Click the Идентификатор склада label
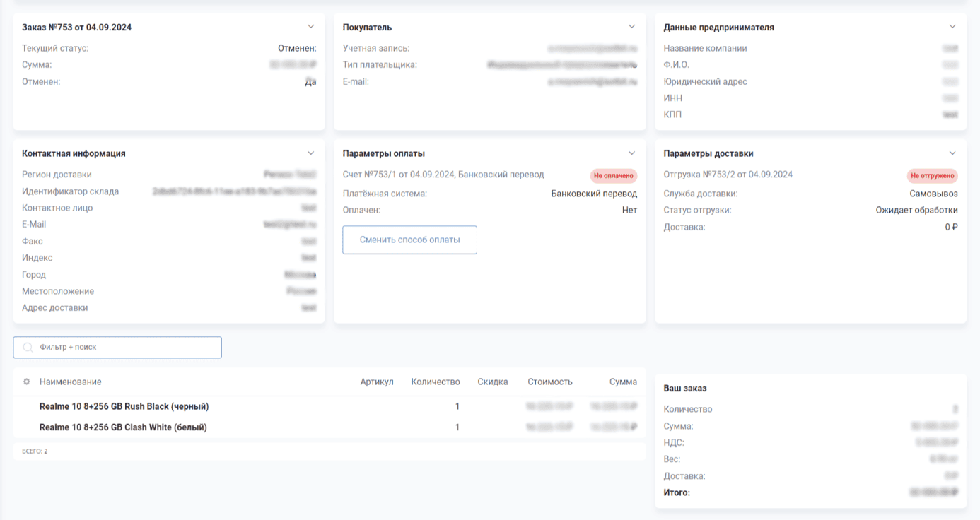Image resolution: width=980 pixels, height=520 pixels. (x=71, y=191)
